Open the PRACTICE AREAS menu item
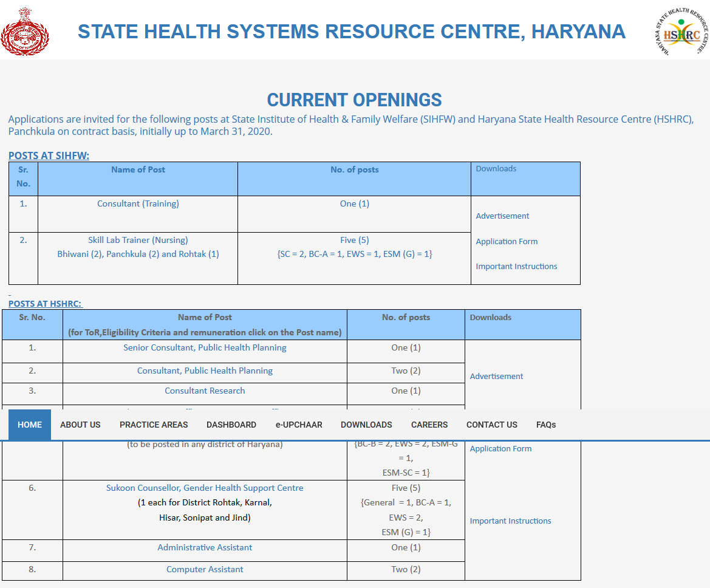The image size is (710, 588). (154, 425)
